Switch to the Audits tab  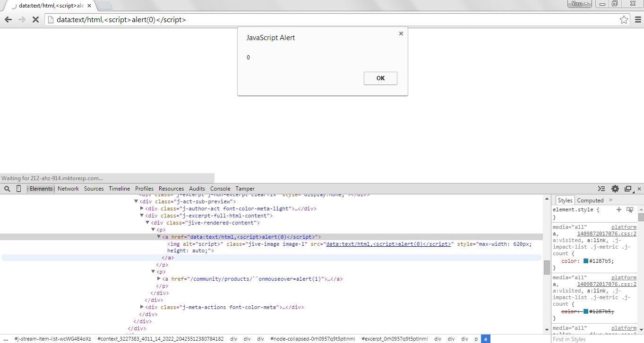(x=197, y=189)
